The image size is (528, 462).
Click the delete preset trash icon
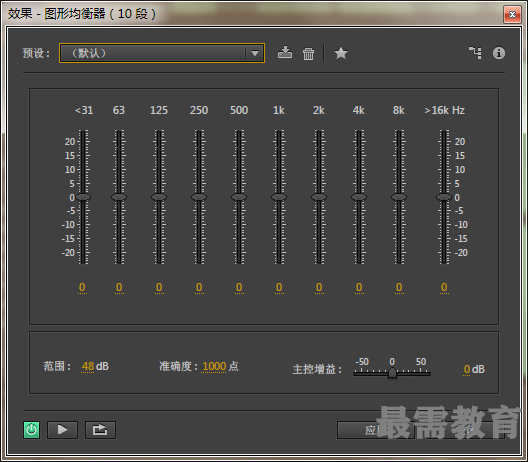point(308,54)
